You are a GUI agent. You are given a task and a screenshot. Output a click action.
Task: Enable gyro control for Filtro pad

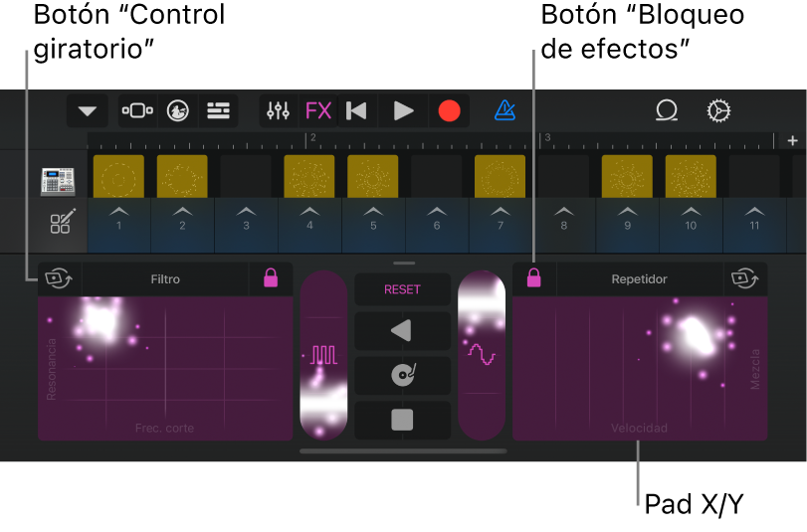[59, 278]
